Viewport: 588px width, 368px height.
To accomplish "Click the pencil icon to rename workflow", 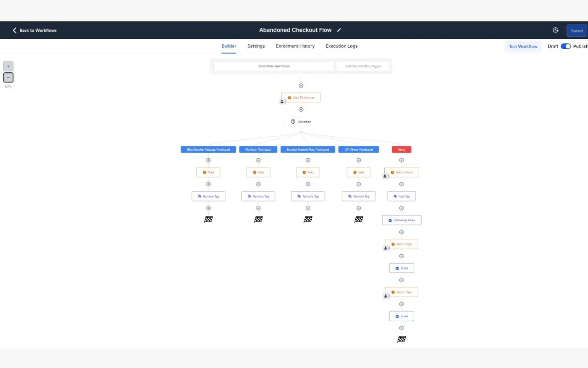I will point(339,30).
